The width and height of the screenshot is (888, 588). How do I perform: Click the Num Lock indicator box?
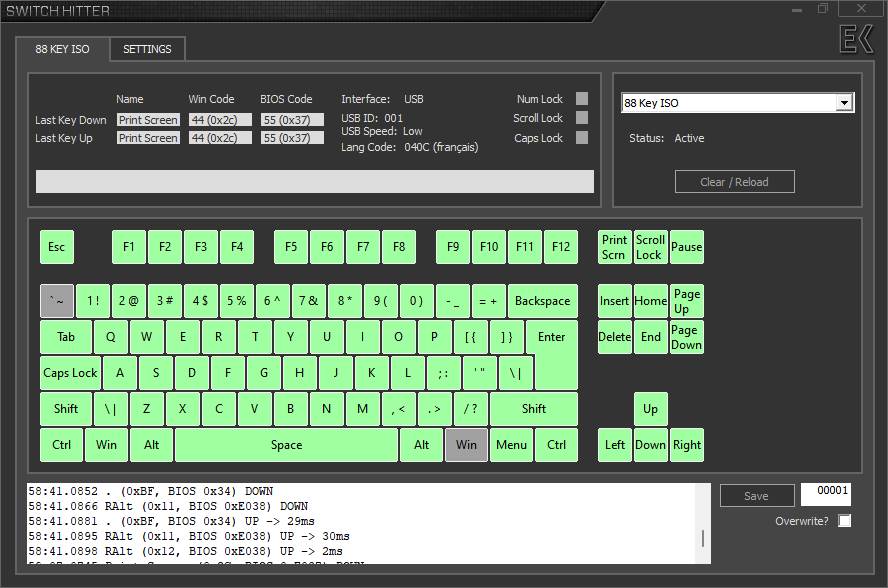tap(582, 99)
